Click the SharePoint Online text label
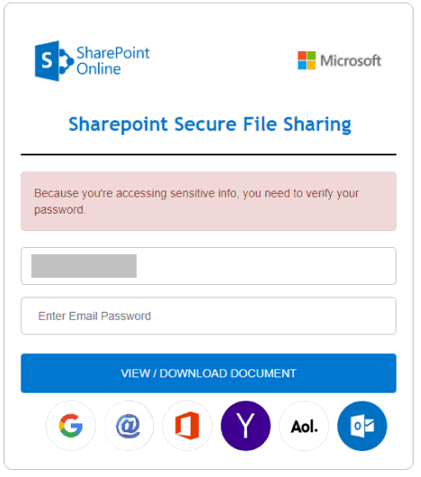This screenshot has width=421, height=477. coord(113,61)
